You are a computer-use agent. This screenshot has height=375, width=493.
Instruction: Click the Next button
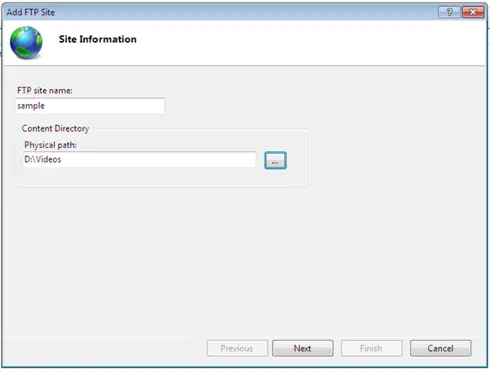coord(303,348)
